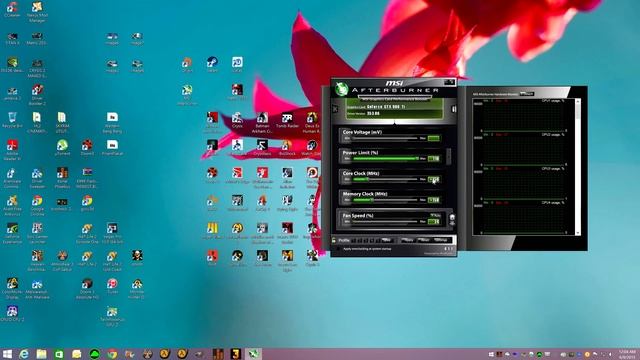Select the Driver Booster 2 desktop icon

[37, 94]
